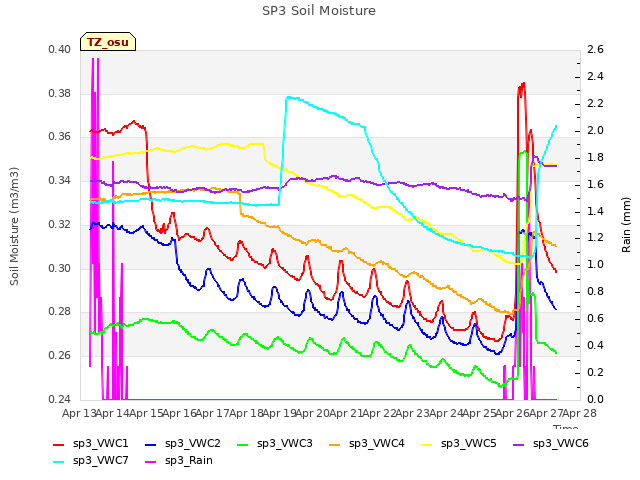640x480 pixels.
Task: Click the Rain (mm) axis title
Action: tap(626, 225)
